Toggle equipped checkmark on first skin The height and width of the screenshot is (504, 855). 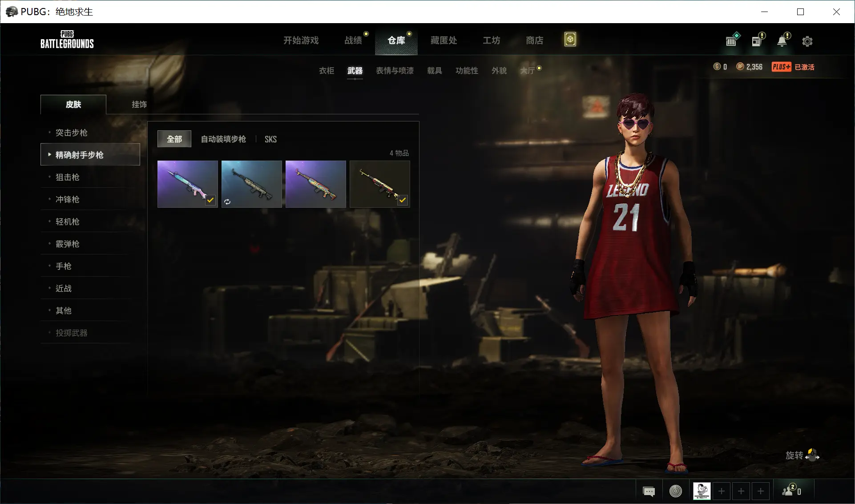click(210, 200)
